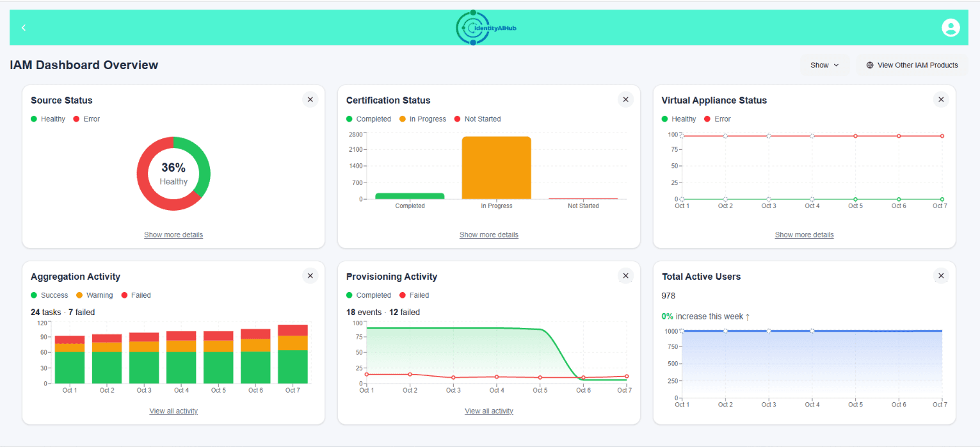Toggle Healthy legend in Source Status
980x447 pixels.
(x=48, y=119)
